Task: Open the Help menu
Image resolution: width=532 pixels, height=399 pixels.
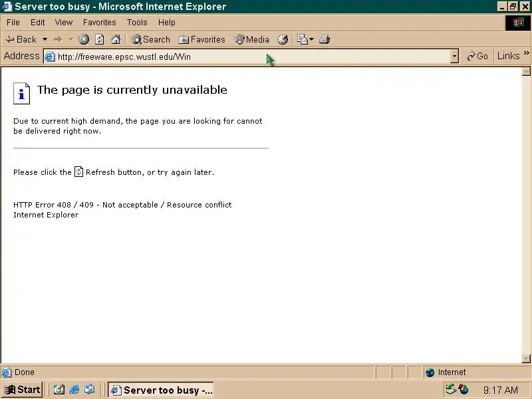Action: [167, 23]
